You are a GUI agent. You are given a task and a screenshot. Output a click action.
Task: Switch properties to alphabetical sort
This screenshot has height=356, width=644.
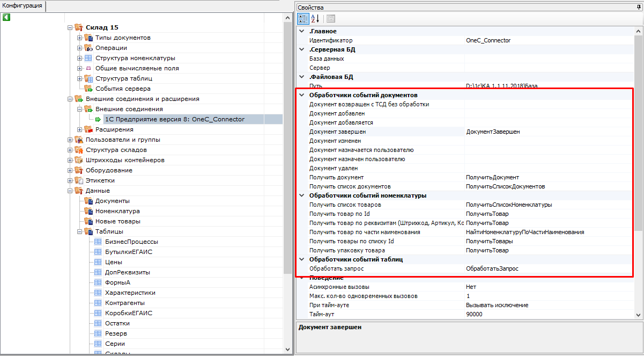315,18
